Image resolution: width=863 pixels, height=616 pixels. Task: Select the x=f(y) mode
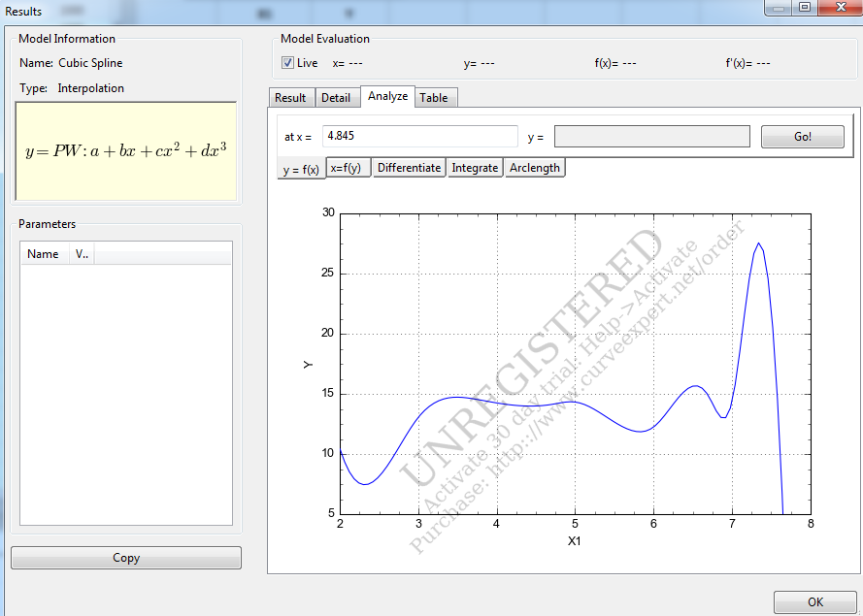coord(349,168)
